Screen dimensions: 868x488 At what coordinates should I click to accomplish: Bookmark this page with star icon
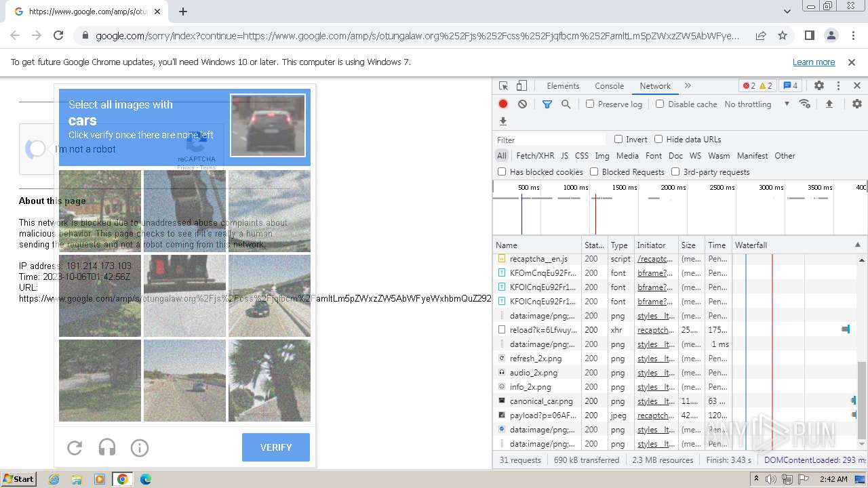click(x=783, y=35)
